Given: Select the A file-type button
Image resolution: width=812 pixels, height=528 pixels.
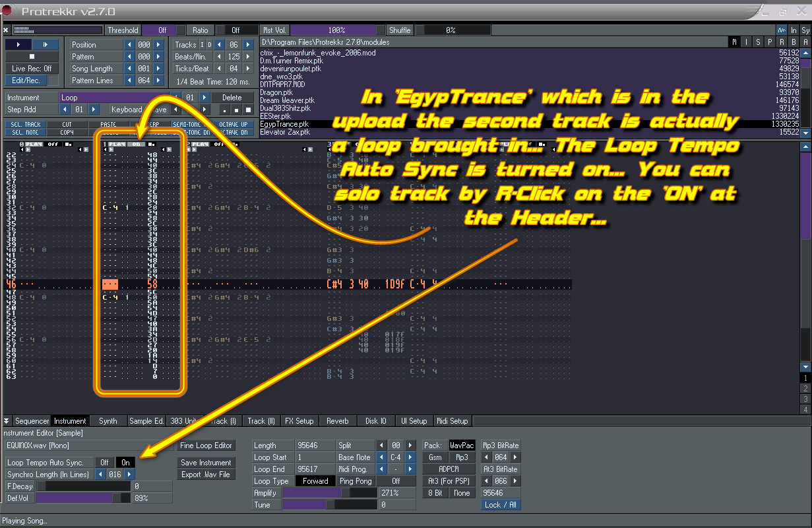Looking at the screenshot, I should point(805,42).
